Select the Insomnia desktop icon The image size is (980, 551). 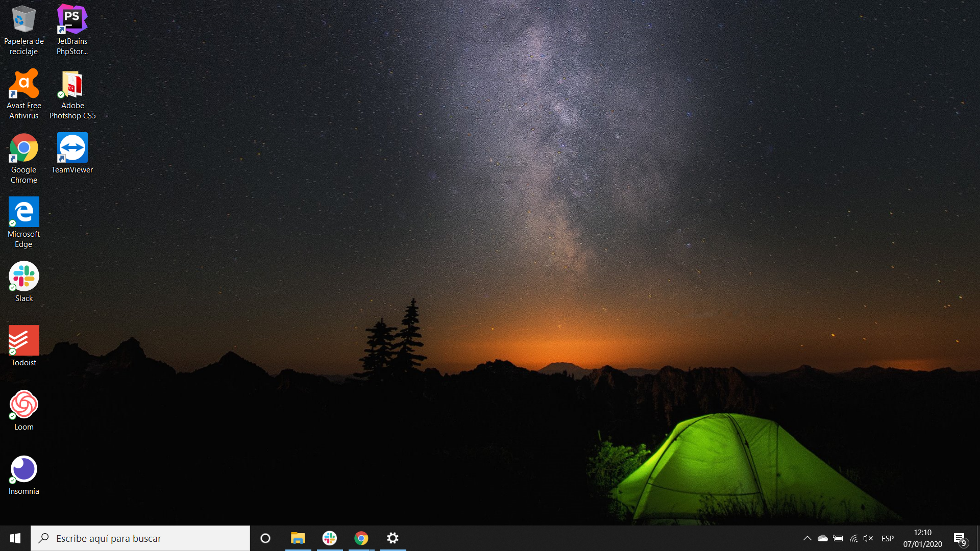point(23,475)
